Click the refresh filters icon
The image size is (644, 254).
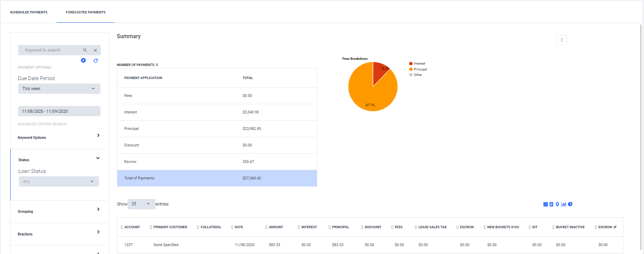click(x=96, y=60)
